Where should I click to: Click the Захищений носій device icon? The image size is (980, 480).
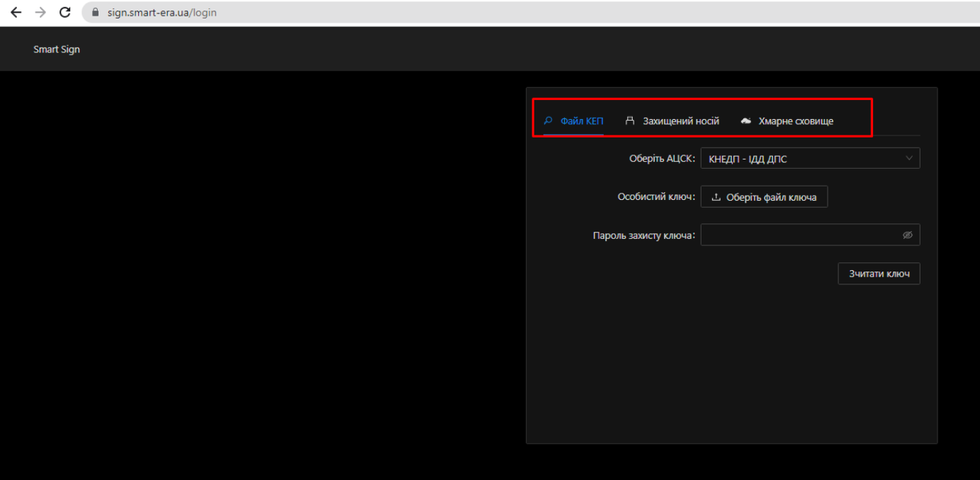[630, 121]
